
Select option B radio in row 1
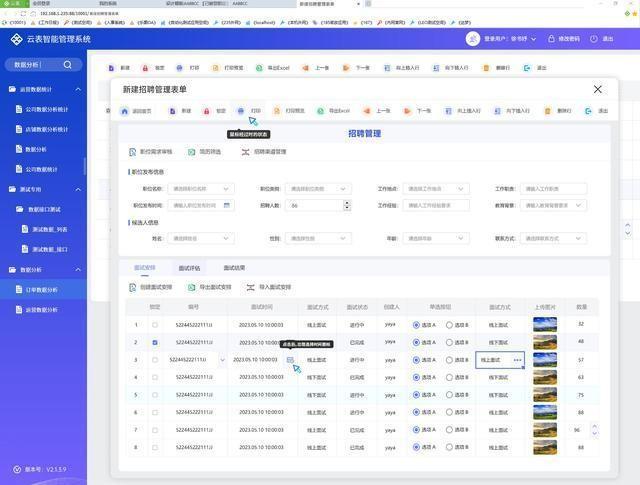click(449, 325)
